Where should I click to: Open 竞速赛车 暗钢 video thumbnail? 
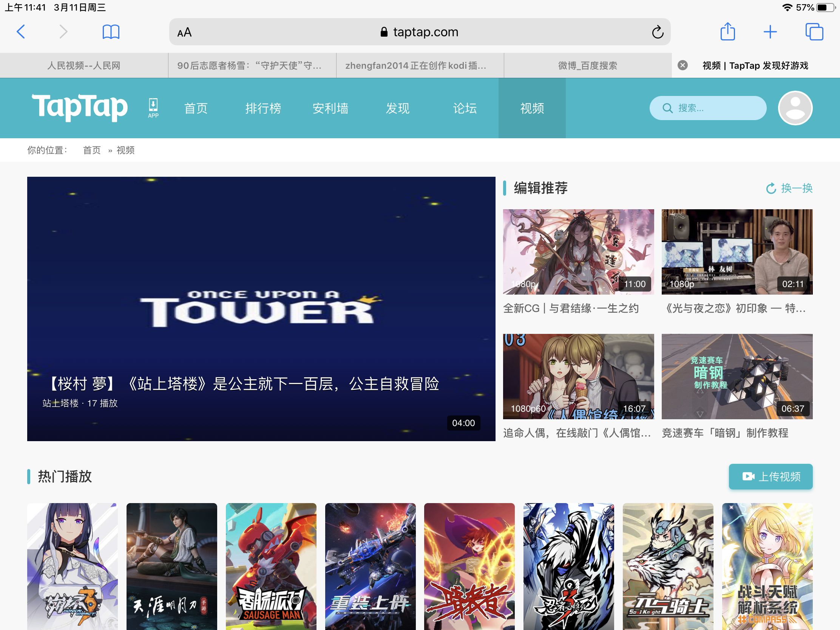(x=737, y=376)
